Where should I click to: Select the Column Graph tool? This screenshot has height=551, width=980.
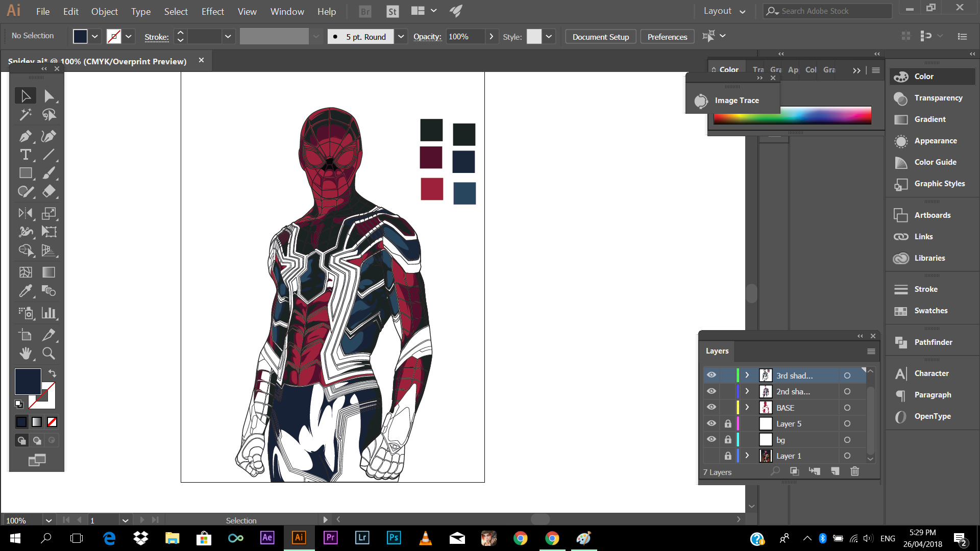point(49,313)
